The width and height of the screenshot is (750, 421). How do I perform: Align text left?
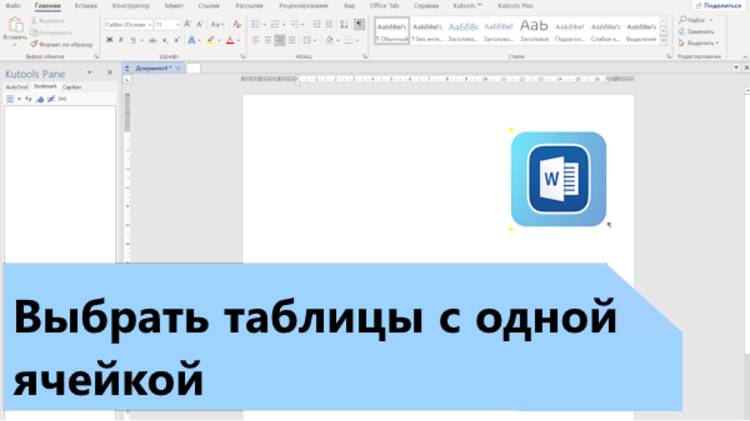point(256,40)
